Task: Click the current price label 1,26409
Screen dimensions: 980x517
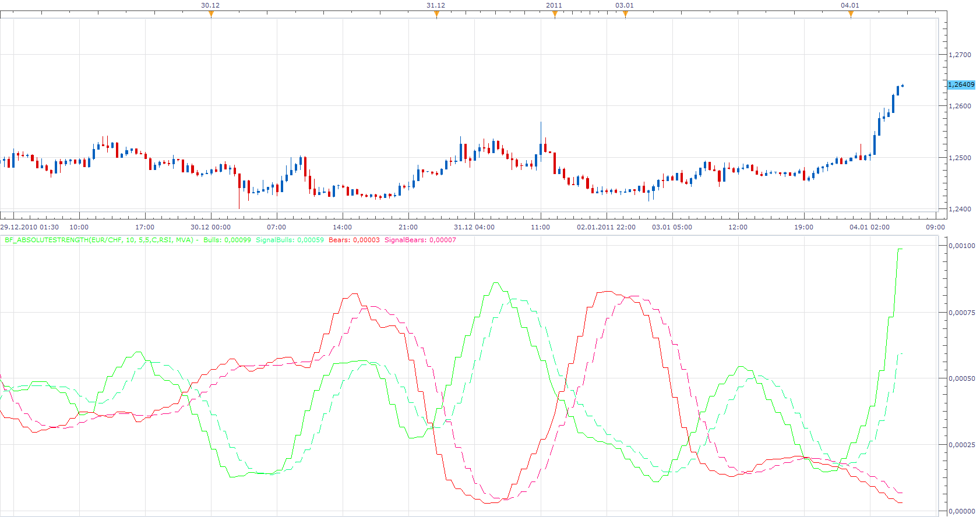Action: tap(961, 85)
